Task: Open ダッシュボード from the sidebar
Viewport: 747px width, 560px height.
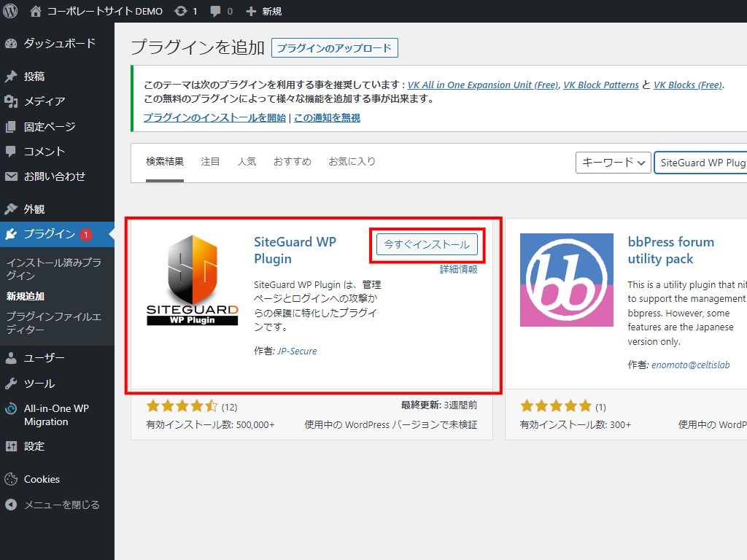Action: click(x=58, y=43)
